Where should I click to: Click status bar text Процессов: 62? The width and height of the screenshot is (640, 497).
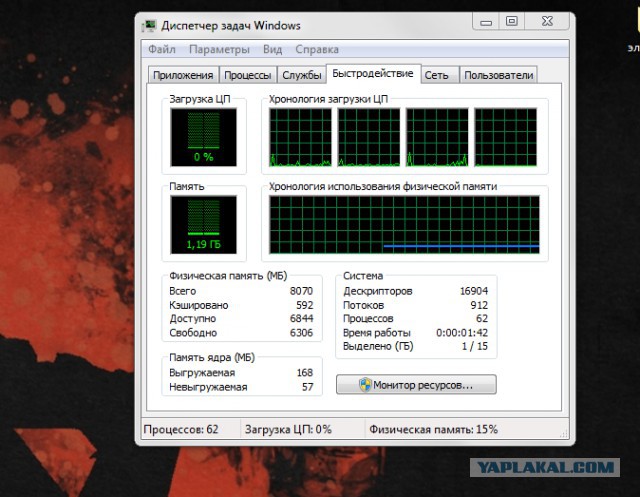181,429
